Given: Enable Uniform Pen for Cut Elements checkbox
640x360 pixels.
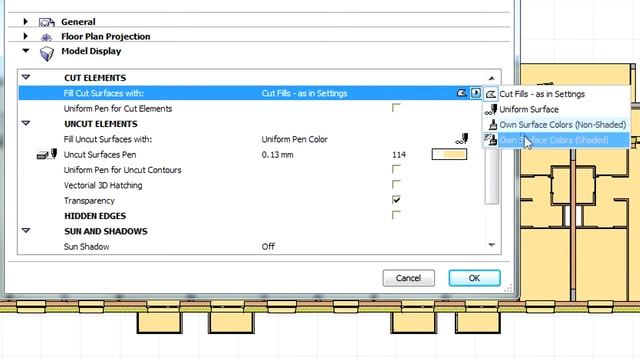Looking at the screenshot, I should (x=396, y=108).
